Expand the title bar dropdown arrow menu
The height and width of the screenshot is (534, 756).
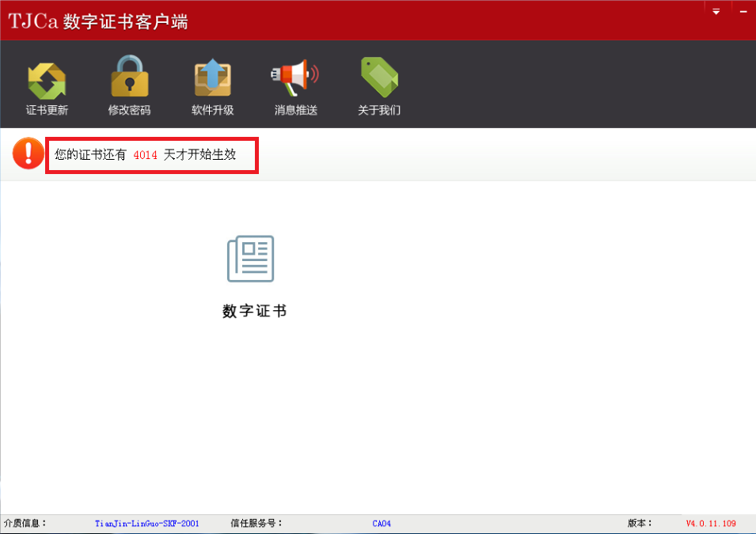[x=716, y=12]
